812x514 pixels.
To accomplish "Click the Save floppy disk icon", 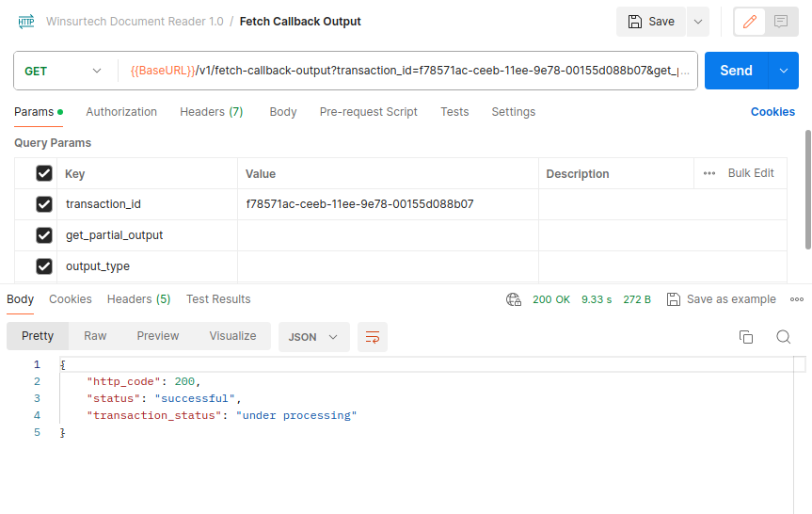I will pyautogui.click(x=635, y=22).
